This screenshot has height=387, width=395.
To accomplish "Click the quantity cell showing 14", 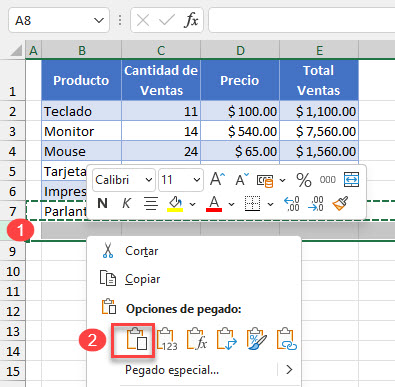I will click(x=161, y=131).
